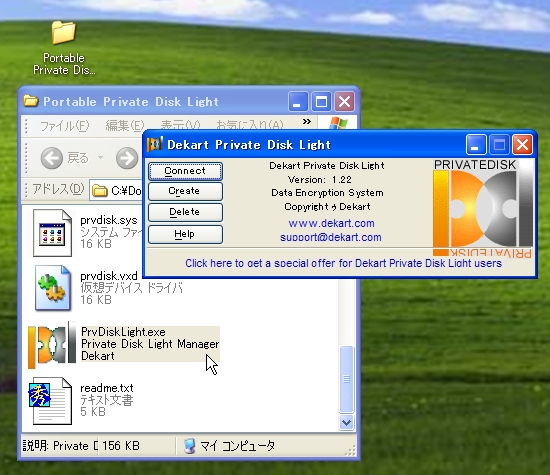Open the Back button history dropdown arrow

point(100,158)
